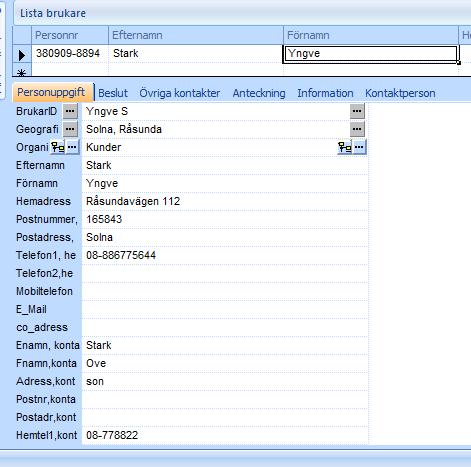
Task: Click the Förnamn cell containing Yngve in list
Action: pyautogui.click(x=371, y=54)
